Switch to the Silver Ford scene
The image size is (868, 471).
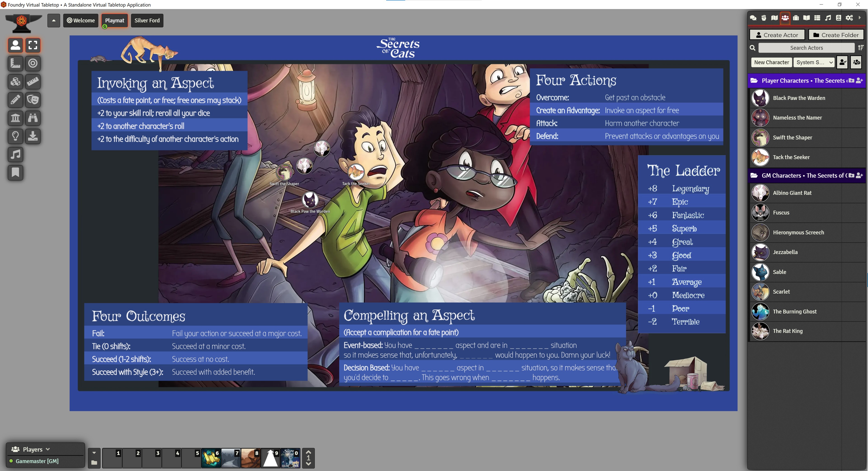tap(147, 21)
